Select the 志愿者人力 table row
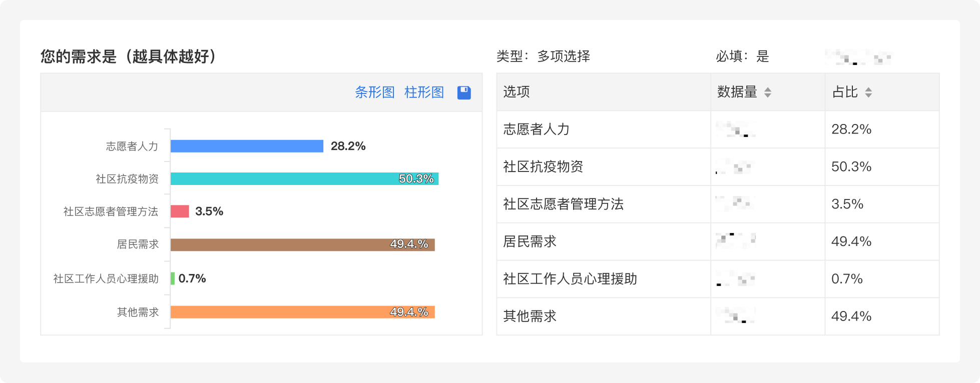The height and width of the screenshot is (383, 980). (718, 129)
